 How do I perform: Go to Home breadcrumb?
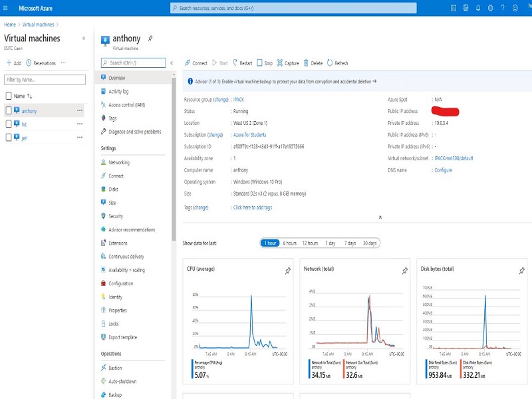[x=10, y=25]
